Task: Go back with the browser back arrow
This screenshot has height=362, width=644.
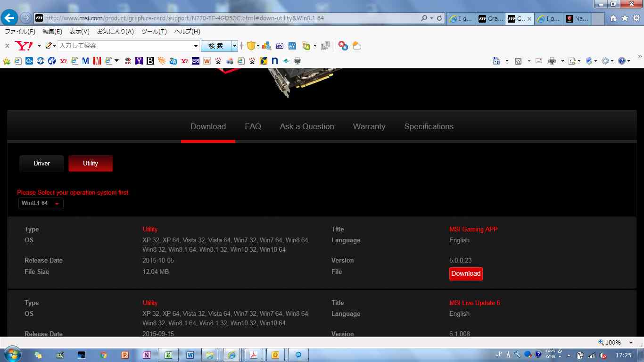Action: point(9,18)
